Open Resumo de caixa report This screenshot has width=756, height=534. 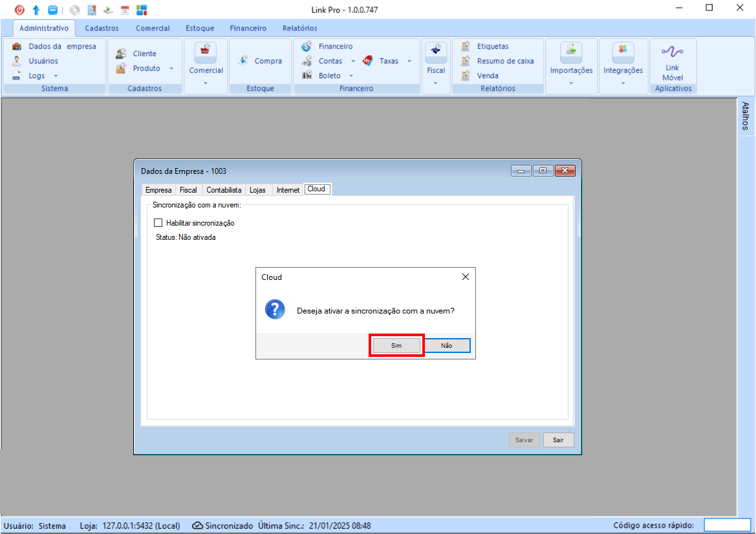[x=504, y=61]
